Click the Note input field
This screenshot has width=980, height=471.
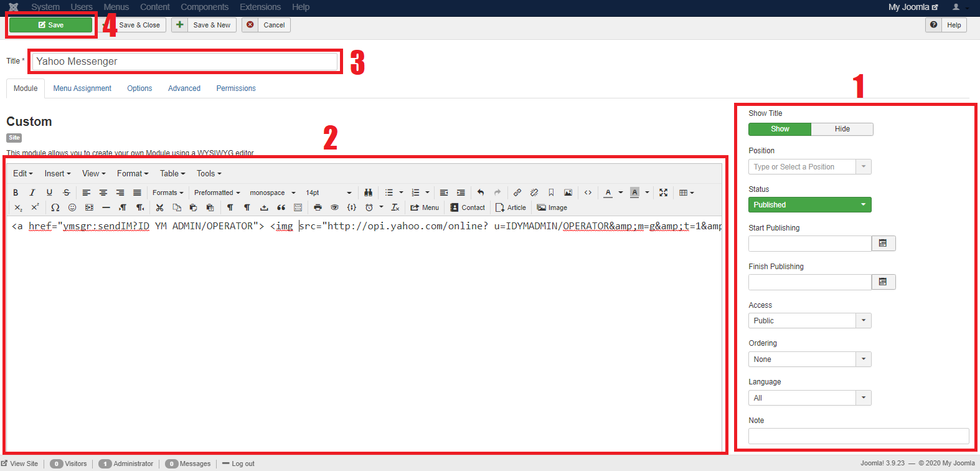pyautogui.click(x=859, y=436)
